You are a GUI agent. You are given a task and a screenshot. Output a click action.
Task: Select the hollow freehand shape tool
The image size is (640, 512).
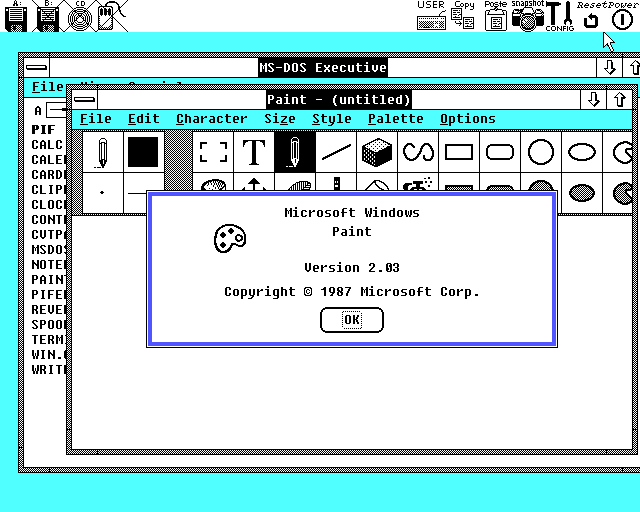[618, 152]
